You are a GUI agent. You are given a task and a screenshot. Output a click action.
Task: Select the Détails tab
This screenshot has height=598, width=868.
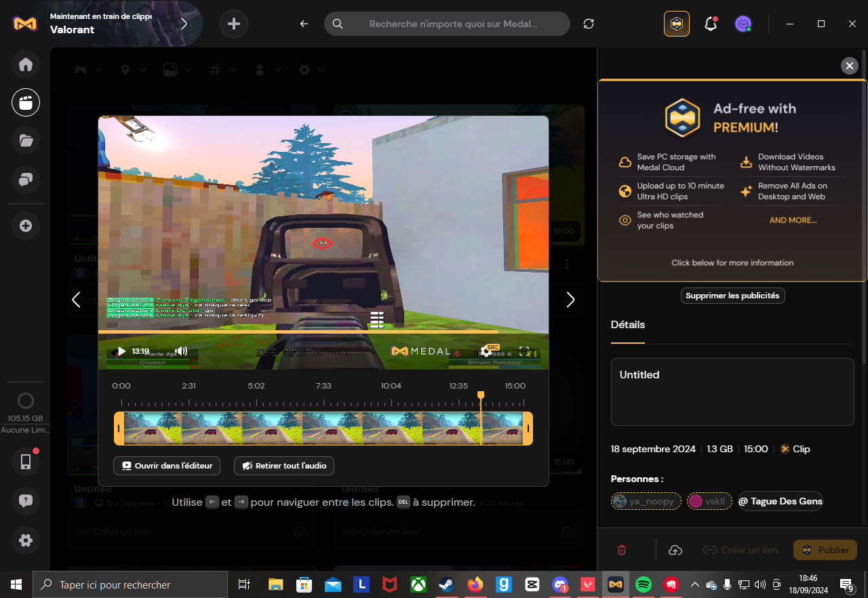click(x=628, y=325)
